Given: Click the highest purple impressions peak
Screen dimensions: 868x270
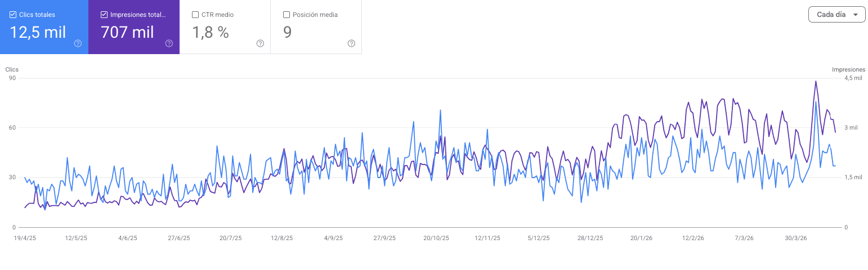Looking at the screenshot, I should [816, 81].
